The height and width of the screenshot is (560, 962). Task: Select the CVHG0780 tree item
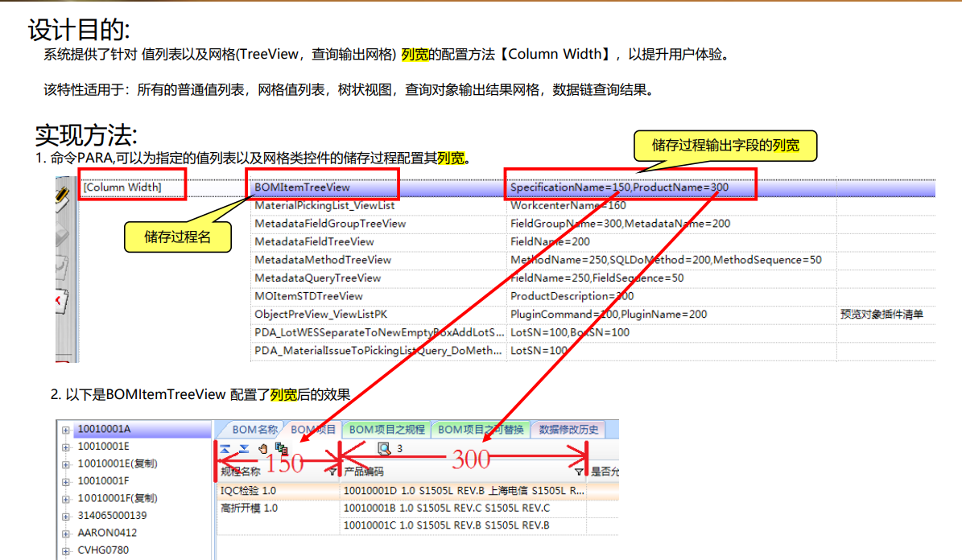point(102,550)
